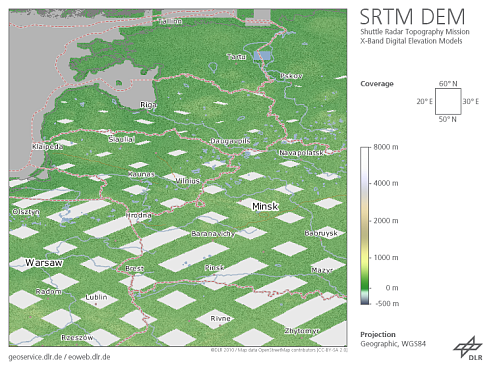Click the Mazyr label on map
The height and width of the screenshot is (368, 491).
[x=322, y=270]
